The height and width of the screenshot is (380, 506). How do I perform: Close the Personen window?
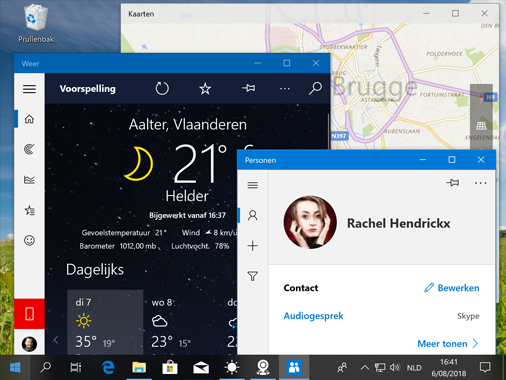coord(481,160)
